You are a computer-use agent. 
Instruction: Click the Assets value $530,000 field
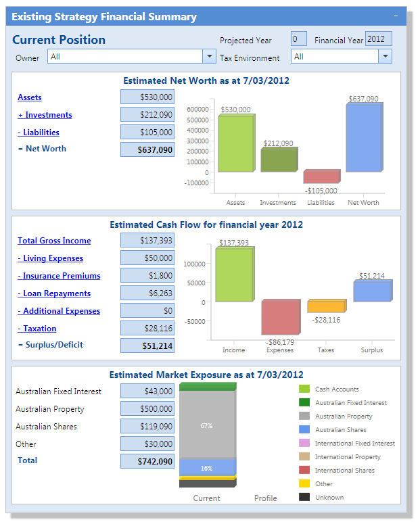[x=147, y=97]
